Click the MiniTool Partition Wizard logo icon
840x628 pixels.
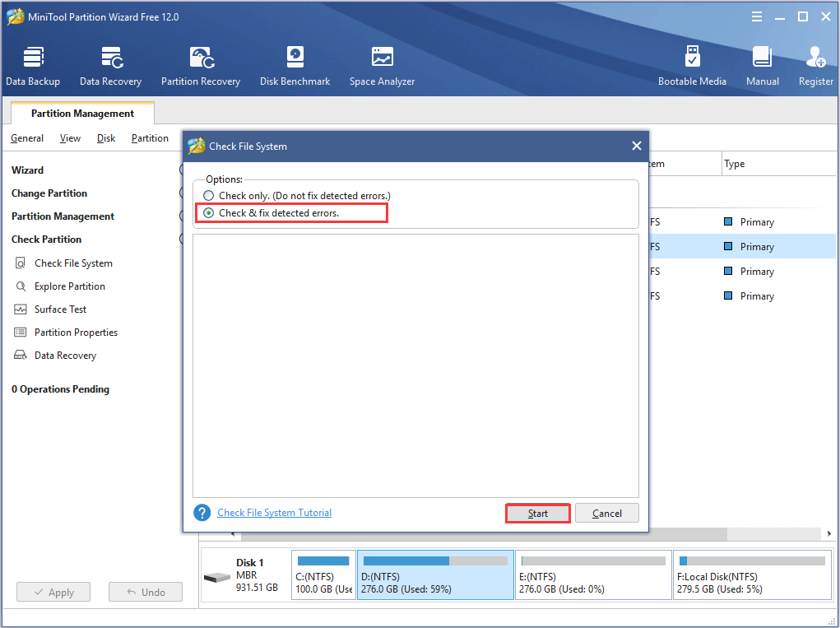(x=15, y=16)
